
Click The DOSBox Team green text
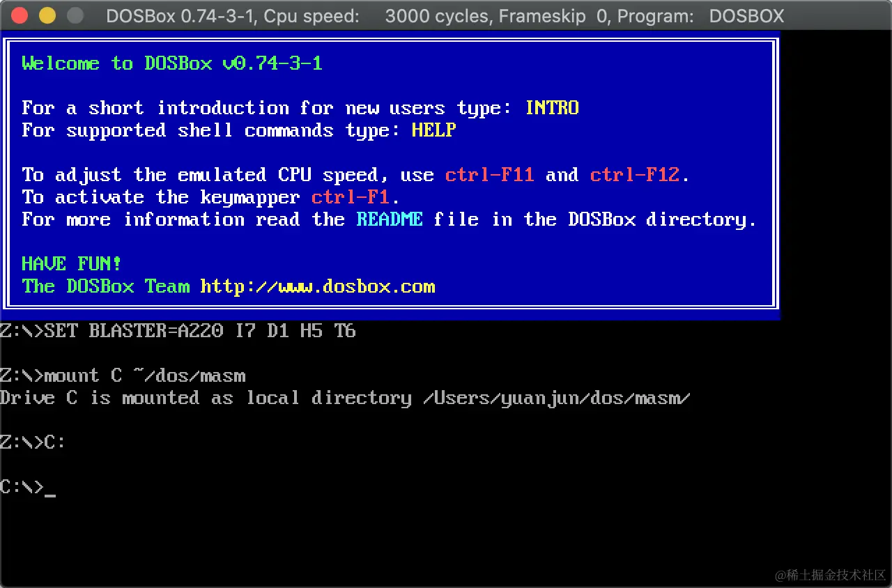point(106,287)
